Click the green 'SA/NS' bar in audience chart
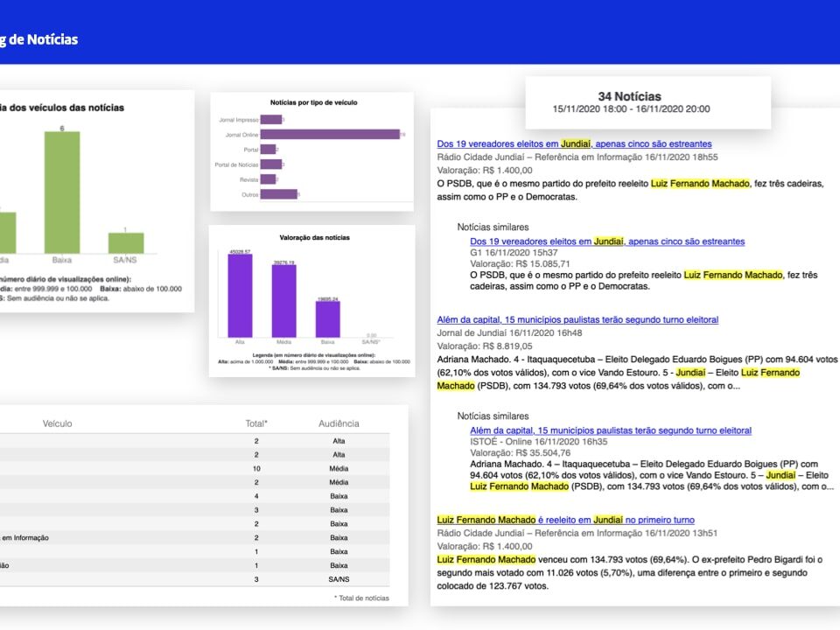The width and height of the screenshot is (840, 630). [x=126, y=243]
